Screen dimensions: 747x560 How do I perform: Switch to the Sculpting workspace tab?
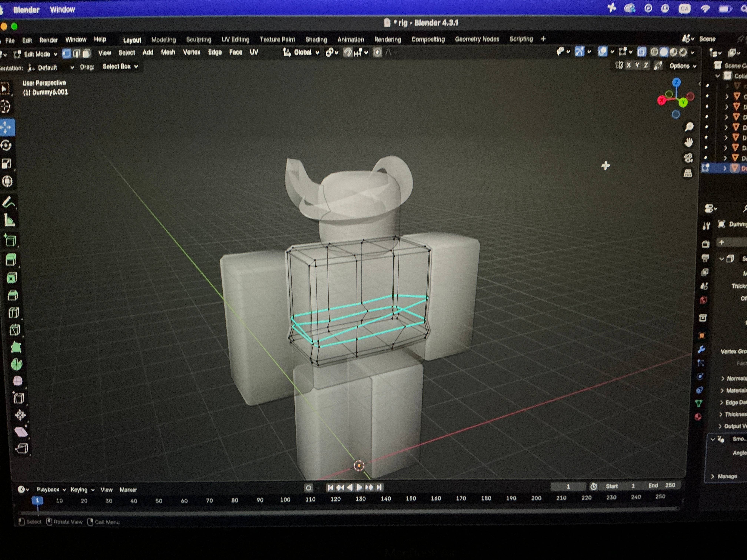pyautogui.click(x=199, y=39)
